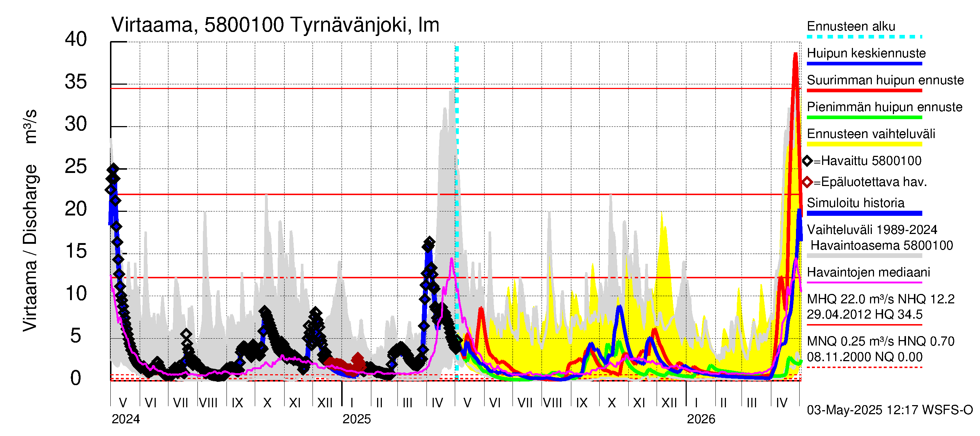The width and height of the screenshot is (980, 436).
Task: Click the y-axis value 15
Action: [76, 251]
